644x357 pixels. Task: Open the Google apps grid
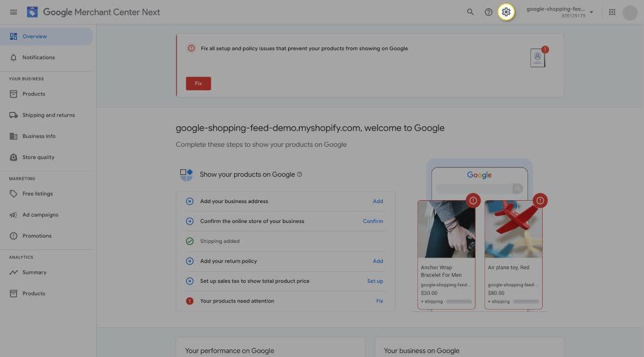coord(612,12)
